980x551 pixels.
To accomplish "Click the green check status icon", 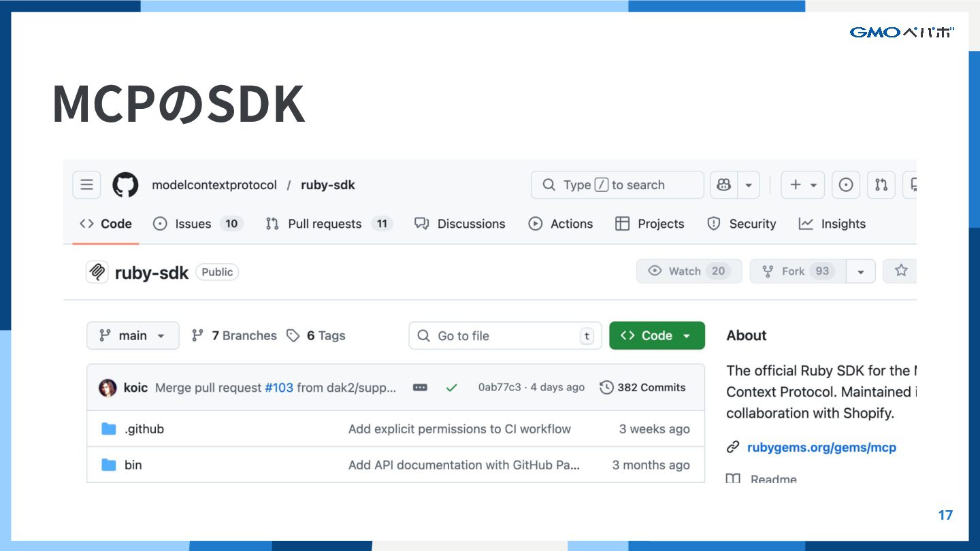I will point(451,388).
